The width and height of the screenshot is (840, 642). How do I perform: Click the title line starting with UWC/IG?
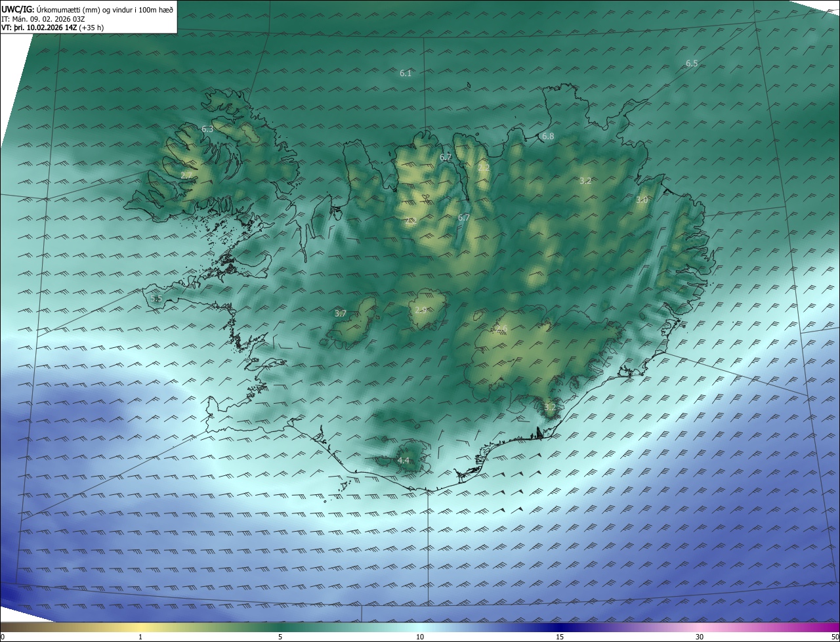pos(86,9)
